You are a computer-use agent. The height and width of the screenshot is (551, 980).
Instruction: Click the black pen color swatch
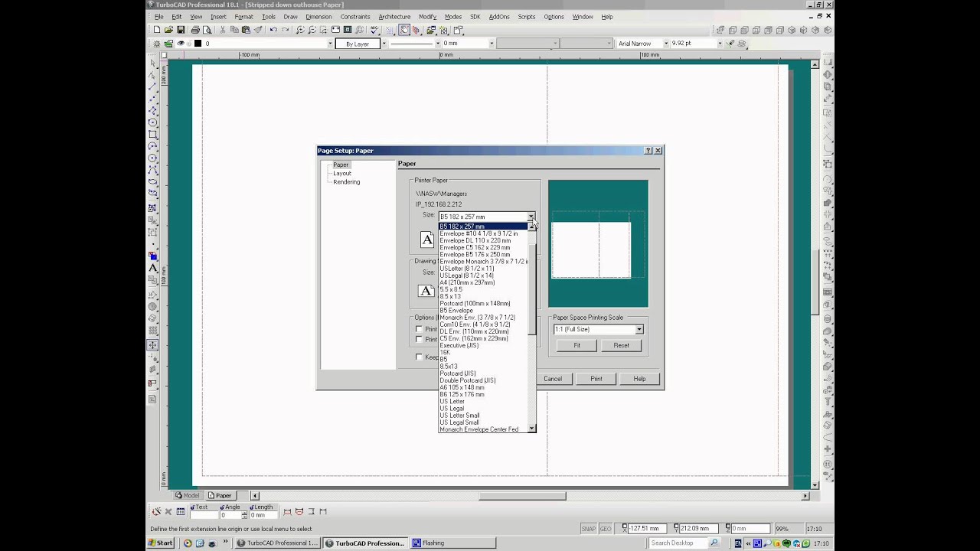pyautogui.click(x=198, y=44)
